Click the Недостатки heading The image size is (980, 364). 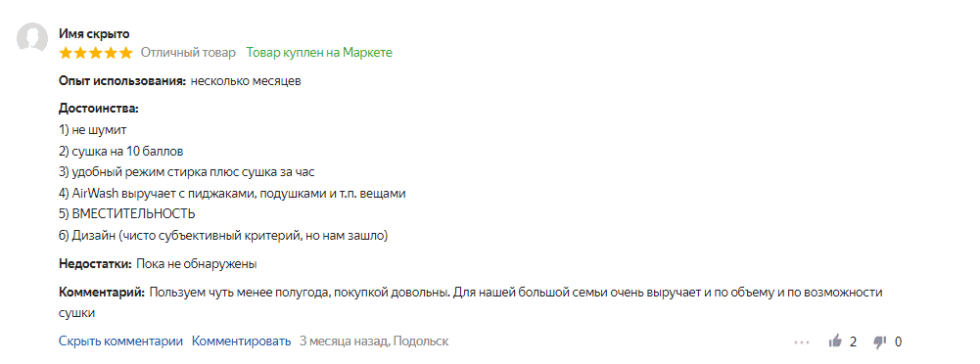pyautogui.click(x=95, y=264)
